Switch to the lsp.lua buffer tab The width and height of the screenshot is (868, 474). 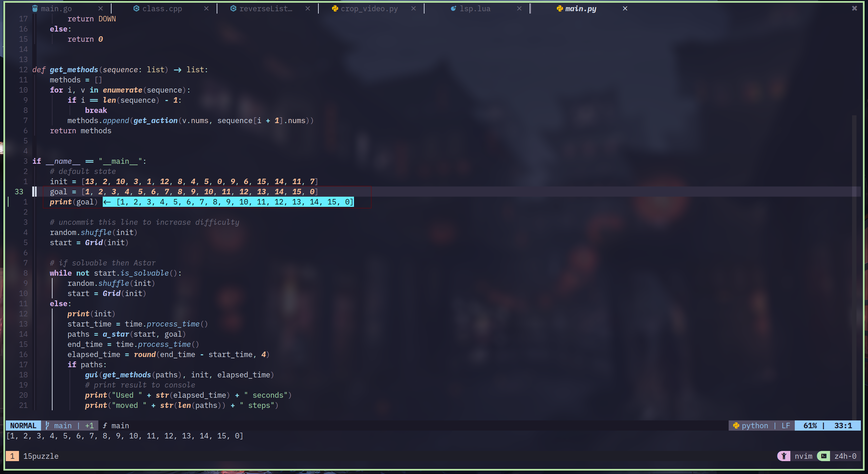pos(475,8)
